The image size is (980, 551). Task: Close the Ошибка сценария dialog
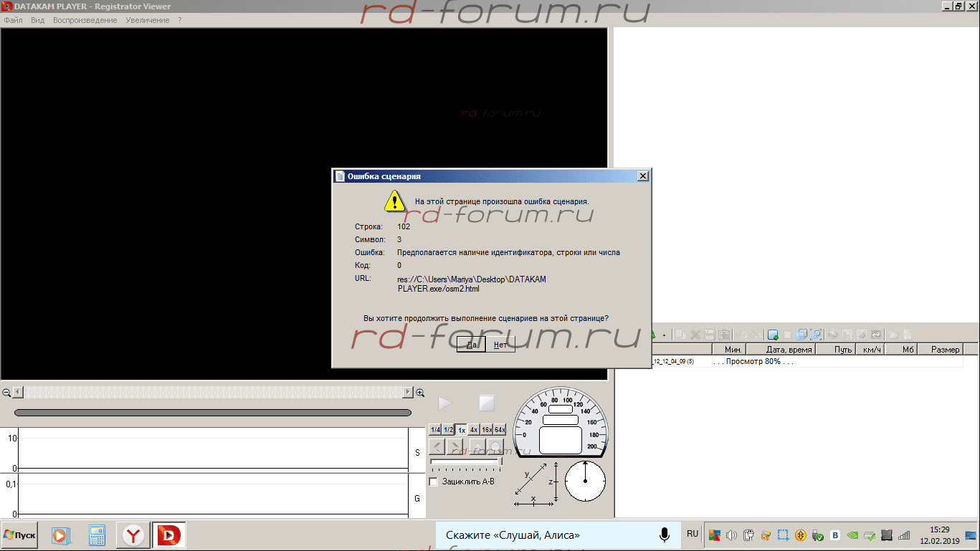pyautogui.click(x=643, y=176)
